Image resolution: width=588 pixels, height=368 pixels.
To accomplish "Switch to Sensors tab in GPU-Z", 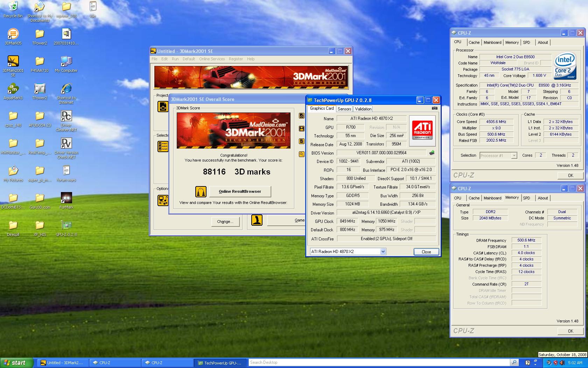I will 344,109.
